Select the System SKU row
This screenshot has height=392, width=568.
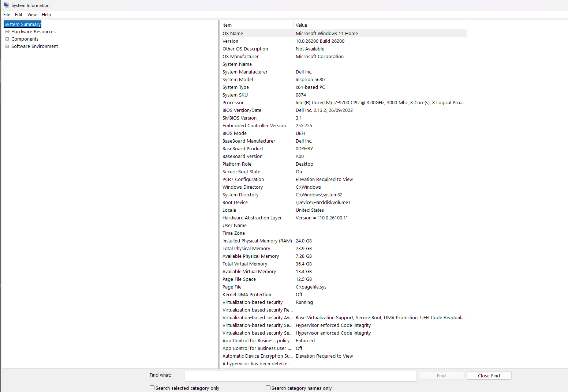pos(344,95)
